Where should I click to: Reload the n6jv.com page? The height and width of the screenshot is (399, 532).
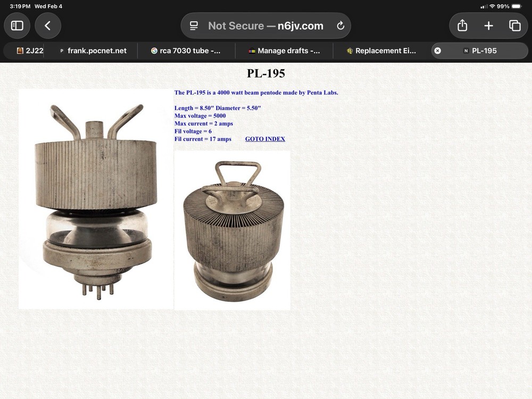pos(340,26)
